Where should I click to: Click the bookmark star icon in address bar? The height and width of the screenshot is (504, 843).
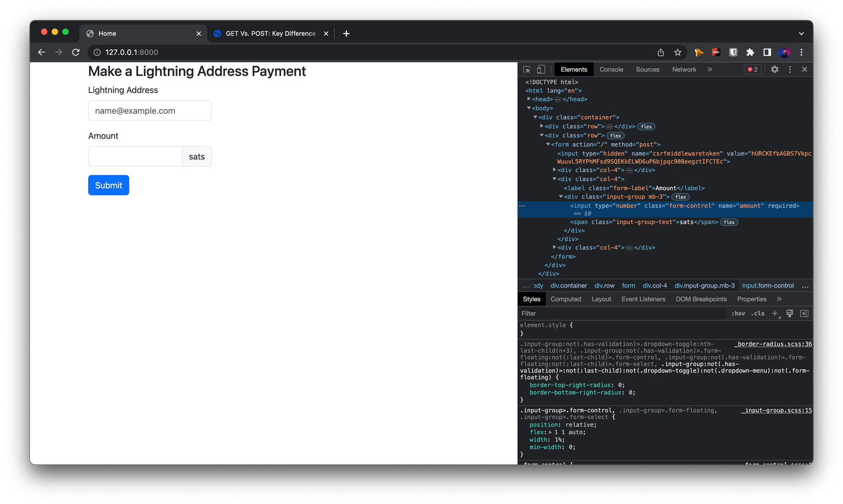pyautogui.click(x=677, y=52)
